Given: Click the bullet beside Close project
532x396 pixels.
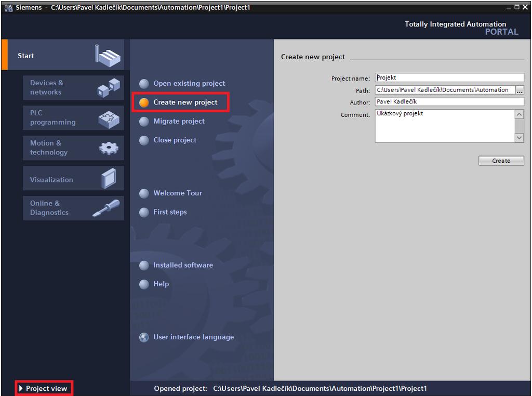Looking at the screenshot, I should [144, 140].
